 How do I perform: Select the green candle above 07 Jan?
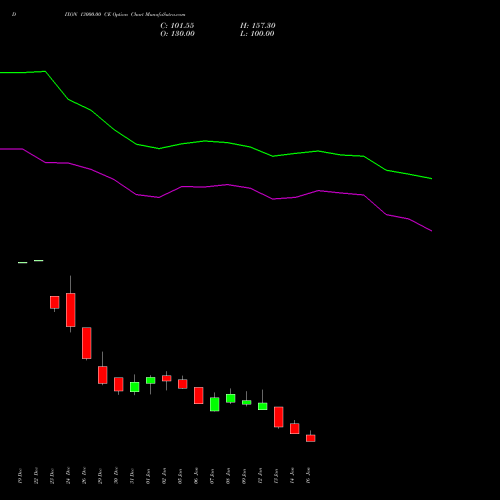[x=215, y=404]
